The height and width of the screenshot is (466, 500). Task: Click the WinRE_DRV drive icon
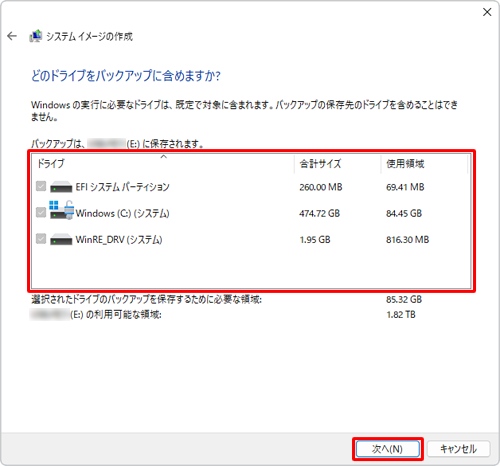tap(61, 239)
